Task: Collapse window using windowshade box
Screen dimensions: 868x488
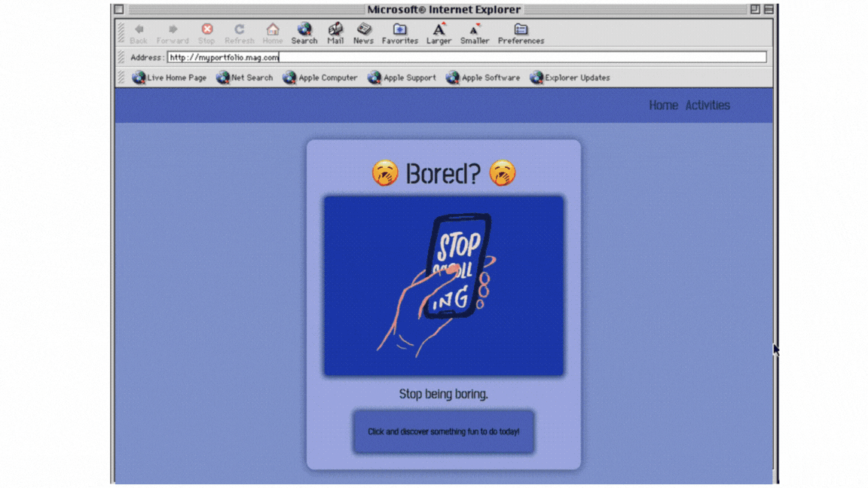Action: click(x=769, y=9)
